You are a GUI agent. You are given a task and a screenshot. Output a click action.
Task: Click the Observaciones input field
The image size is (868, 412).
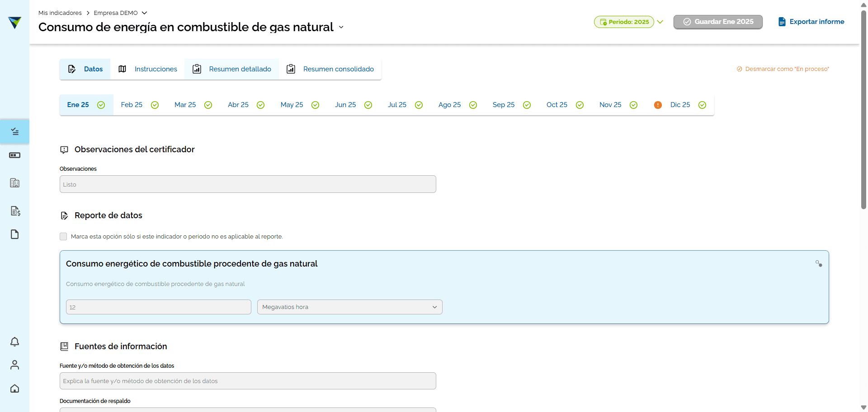click(248, 184)
